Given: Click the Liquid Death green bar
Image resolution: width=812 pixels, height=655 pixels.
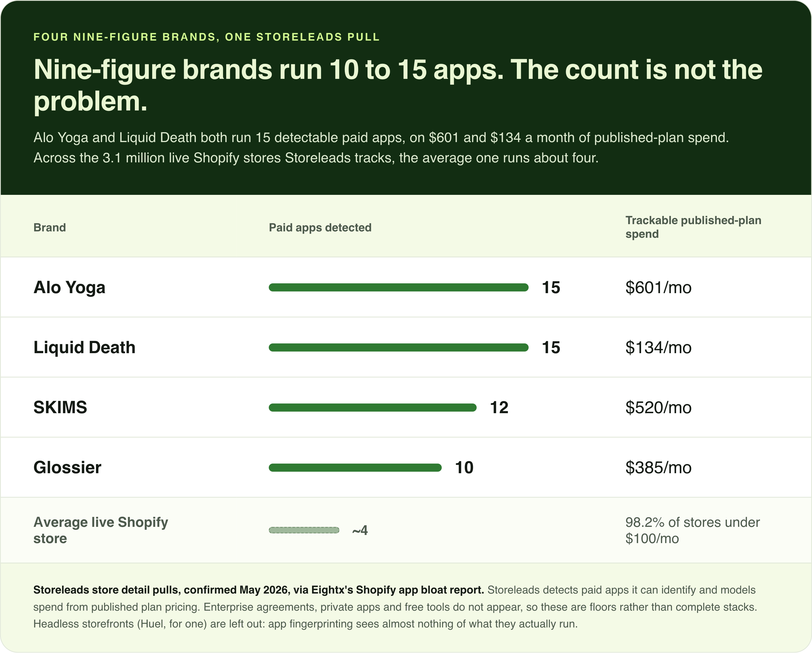Looking at the screenshot, I should click(398, 347).
